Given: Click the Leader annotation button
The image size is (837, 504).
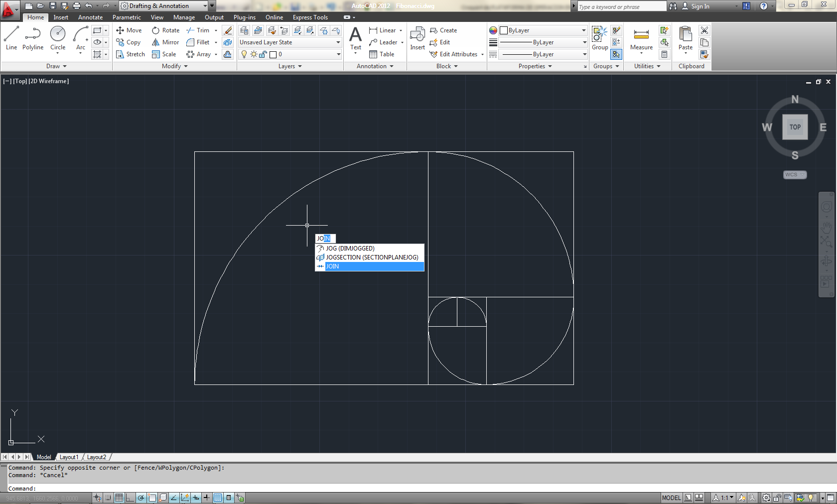Looking at the screenshot, I should pyautogui.click(x=383, y=42).
